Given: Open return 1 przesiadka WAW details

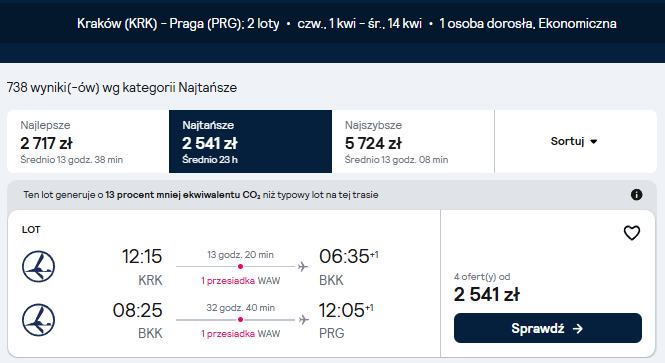Looking at the screenshot, I should 240,334.
